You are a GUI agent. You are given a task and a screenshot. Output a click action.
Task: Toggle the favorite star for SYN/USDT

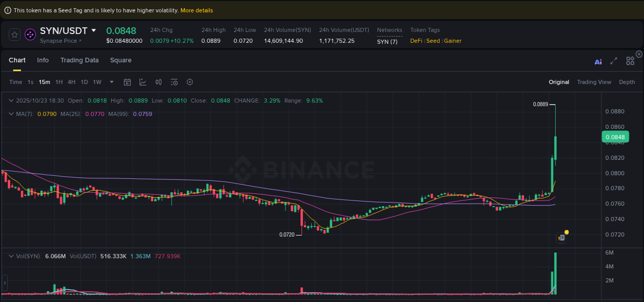[14, 34]
